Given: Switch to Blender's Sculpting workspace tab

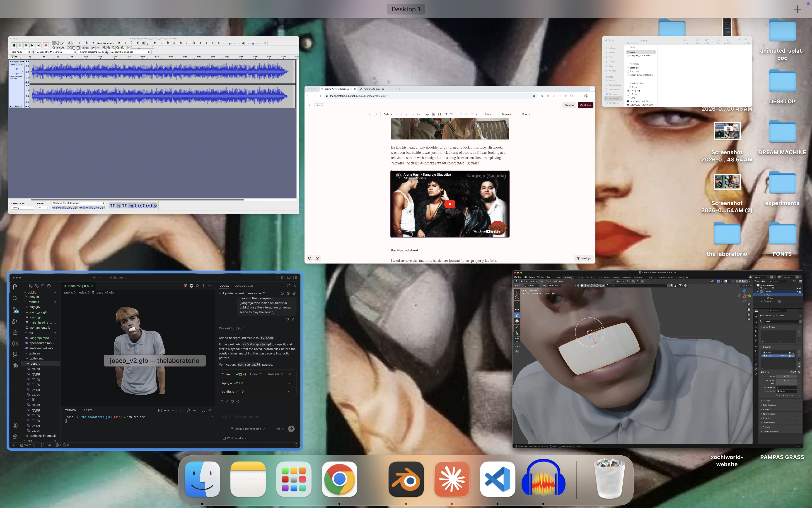Looking at the screenshot, I should [x=579, y=278].
